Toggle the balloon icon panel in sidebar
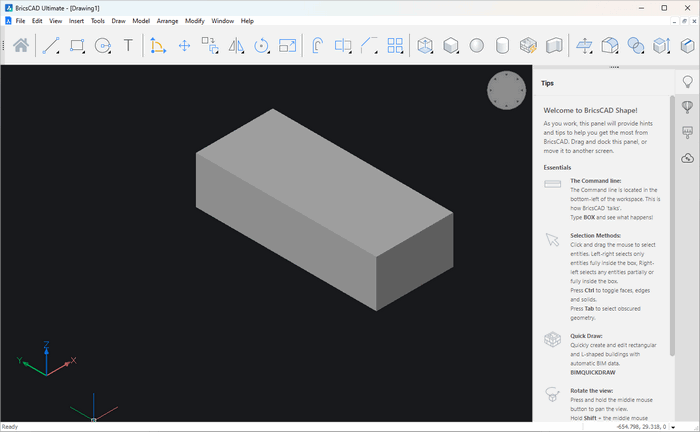 pos(688,107)
